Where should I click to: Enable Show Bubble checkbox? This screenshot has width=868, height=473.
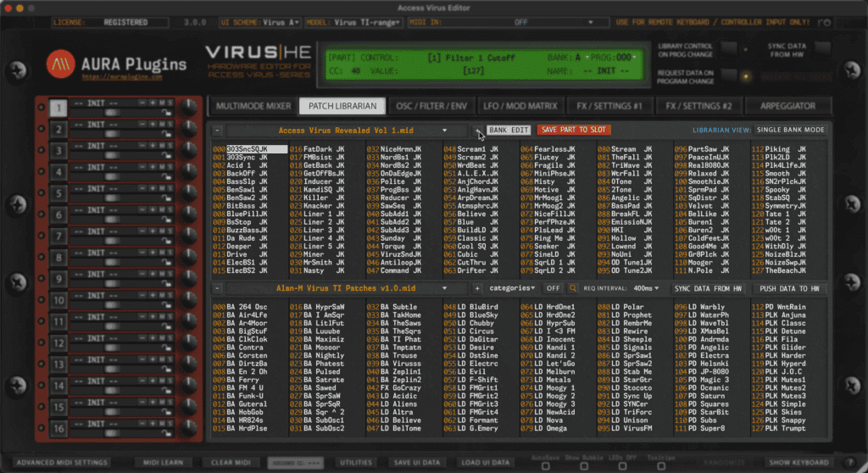pos(583,466)
